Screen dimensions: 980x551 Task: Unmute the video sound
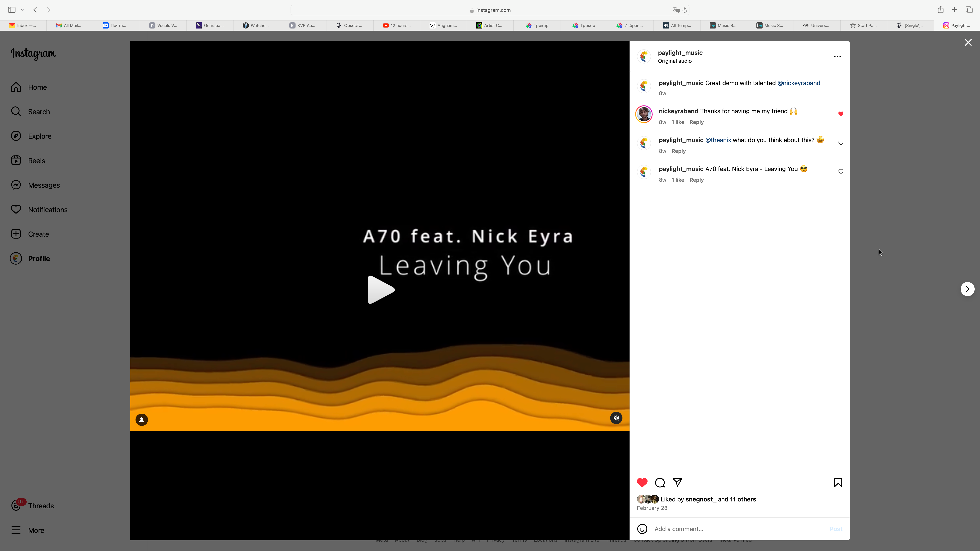(x=616, y=418)
